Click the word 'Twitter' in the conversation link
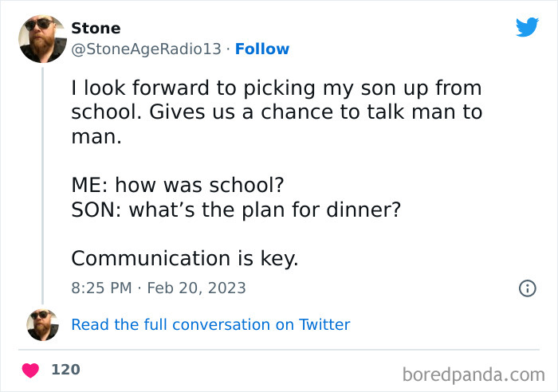Image resolution: width=558 pixels, height=392 pixels. coord(324,324)
